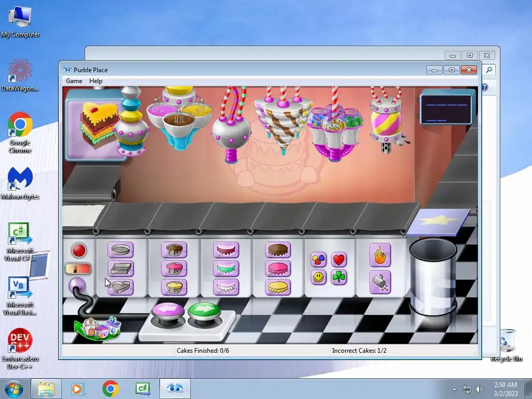Image resolution: width=532 pixels, height=399 pixels.
Task: Add the red heart decoration
Action: [x=339, y=260]
